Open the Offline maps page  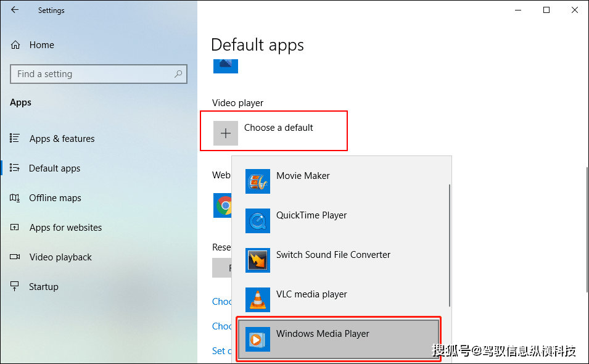coord(56,198)
